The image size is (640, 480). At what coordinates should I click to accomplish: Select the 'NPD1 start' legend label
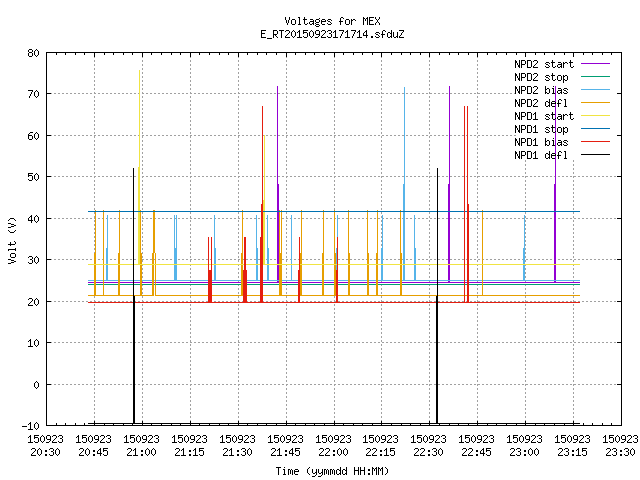coord(544,116)
